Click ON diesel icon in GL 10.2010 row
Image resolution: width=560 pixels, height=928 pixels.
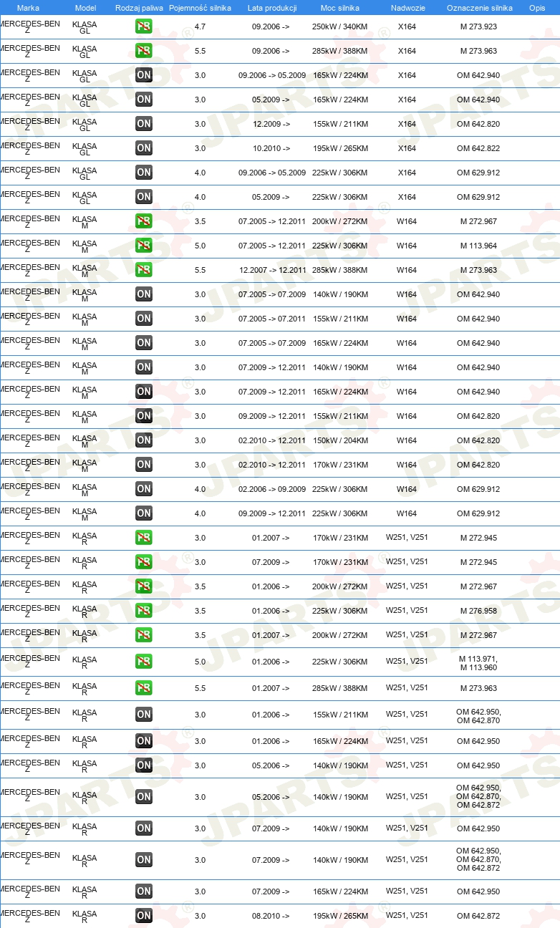(144, 148)
